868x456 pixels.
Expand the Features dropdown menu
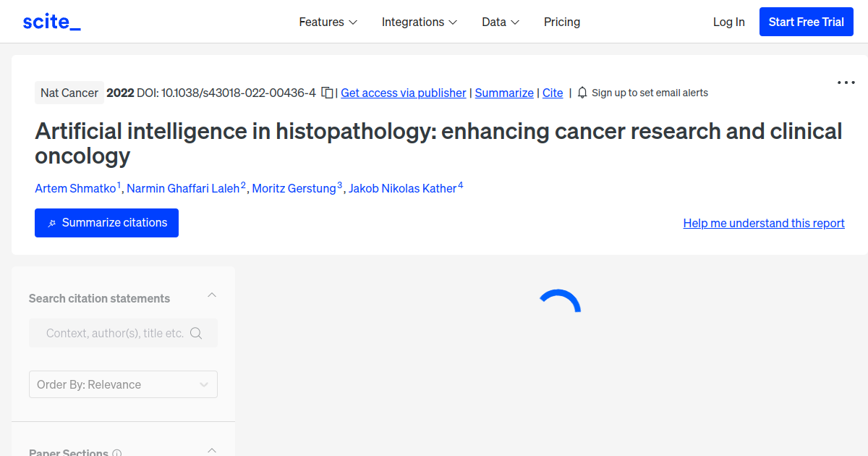coord(328,22)
